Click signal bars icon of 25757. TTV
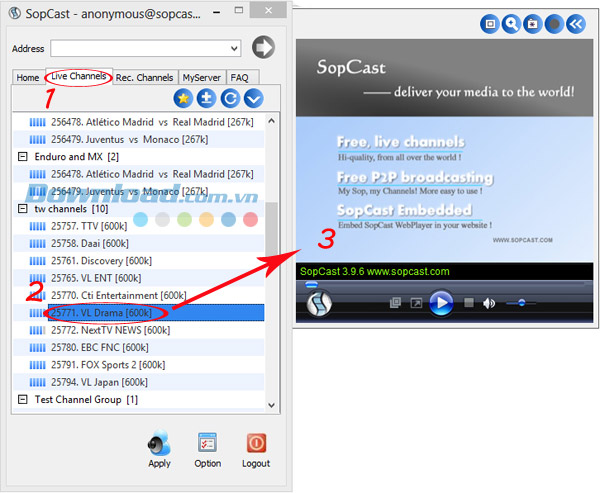The height and width of the screenshot is (493, 600). [38, 227]
